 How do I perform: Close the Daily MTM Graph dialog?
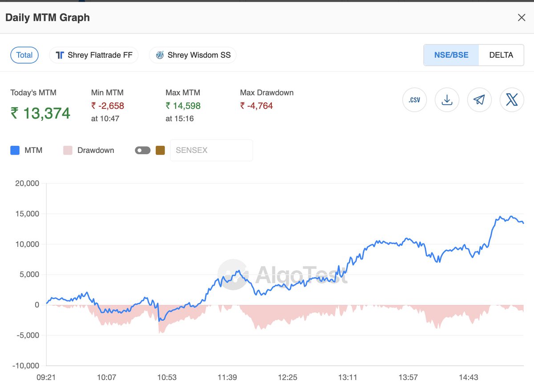tap(521, 18)
